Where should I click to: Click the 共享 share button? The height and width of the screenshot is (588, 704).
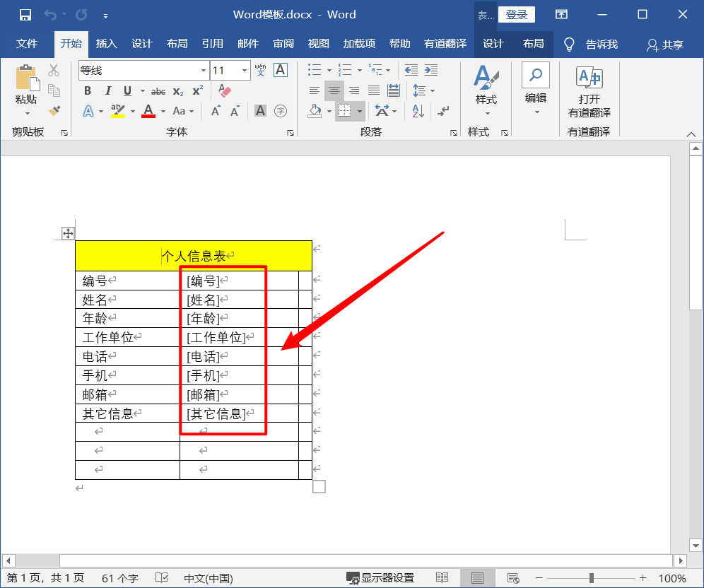[x=665, y=45]
